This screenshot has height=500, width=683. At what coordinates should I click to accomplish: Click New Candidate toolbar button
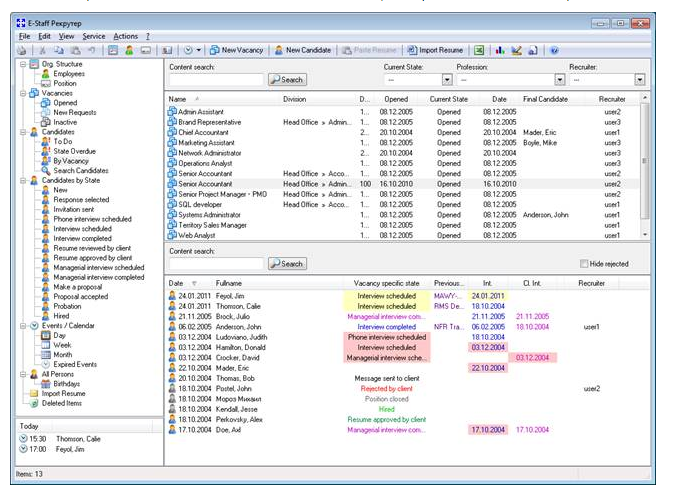coord(303,51)
